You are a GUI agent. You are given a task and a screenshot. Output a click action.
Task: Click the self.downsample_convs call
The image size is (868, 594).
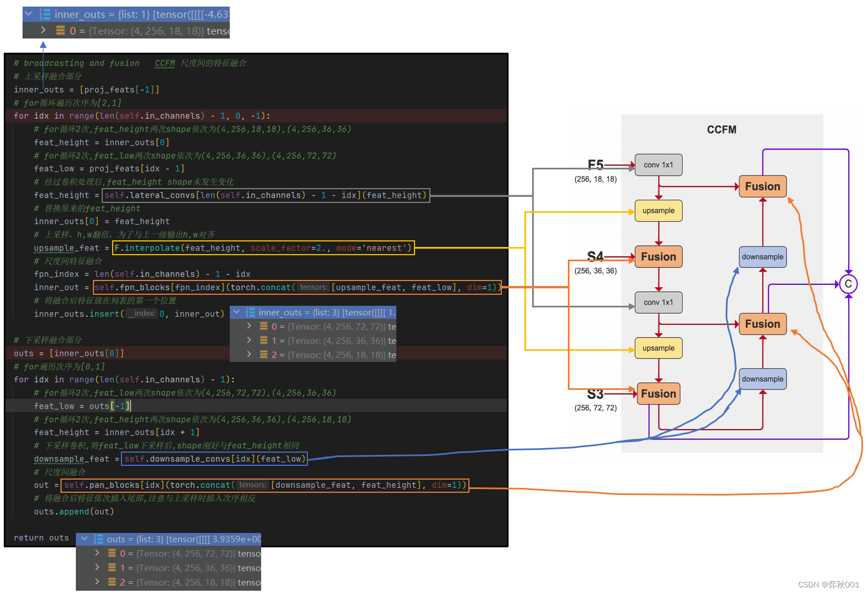[214, 459]
